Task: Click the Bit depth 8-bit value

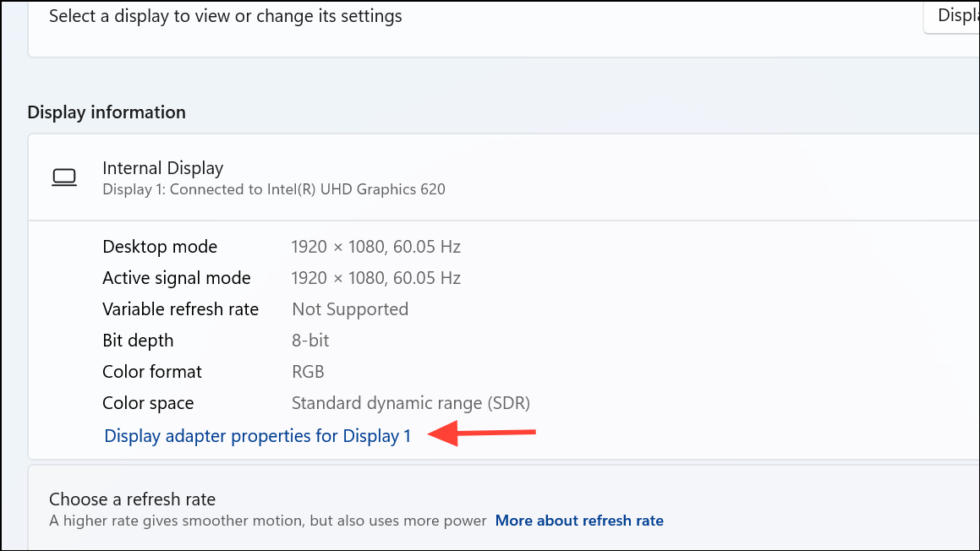Action: (309, 340)
